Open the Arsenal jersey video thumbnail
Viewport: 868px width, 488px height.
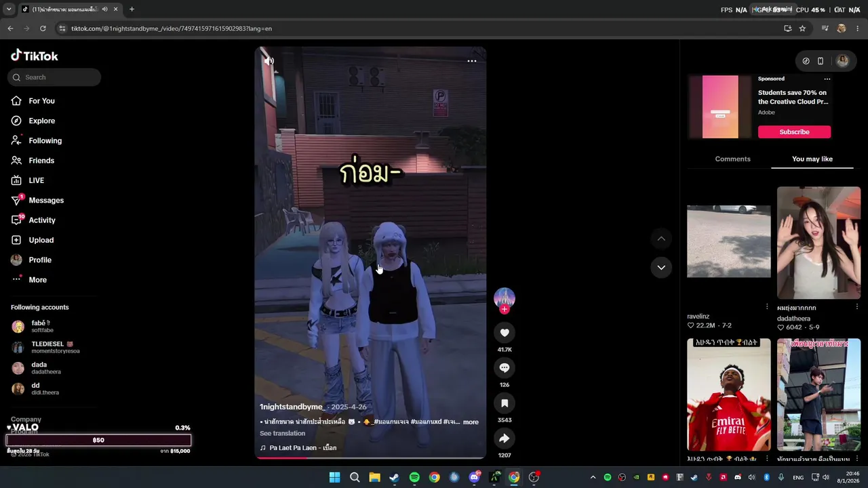coord(729,394)
